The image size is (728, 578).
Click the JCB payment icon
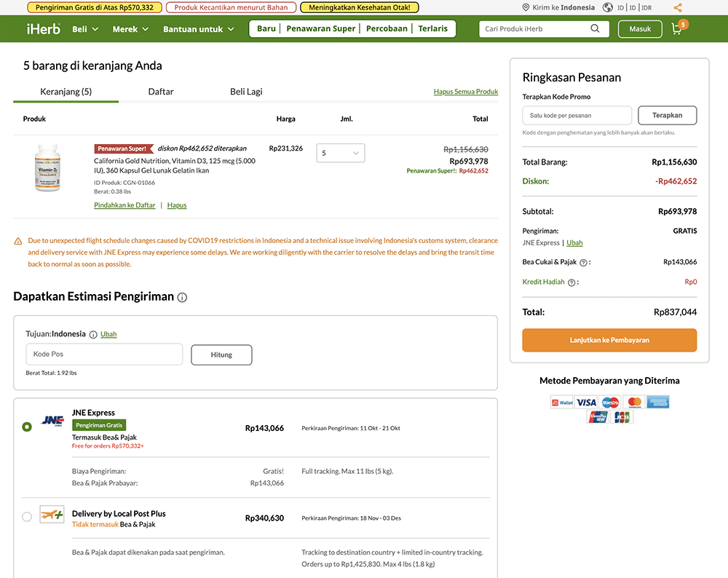point(622,417)
